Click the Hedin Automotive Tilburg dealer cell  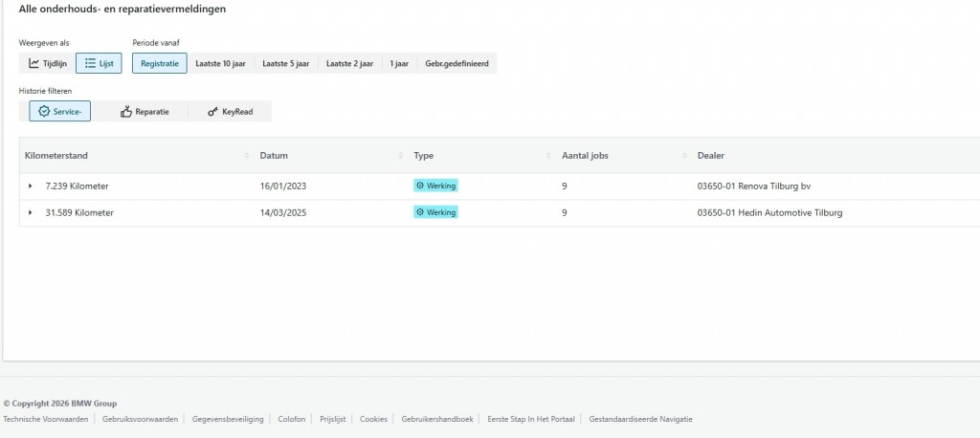(x=770, y=213)
